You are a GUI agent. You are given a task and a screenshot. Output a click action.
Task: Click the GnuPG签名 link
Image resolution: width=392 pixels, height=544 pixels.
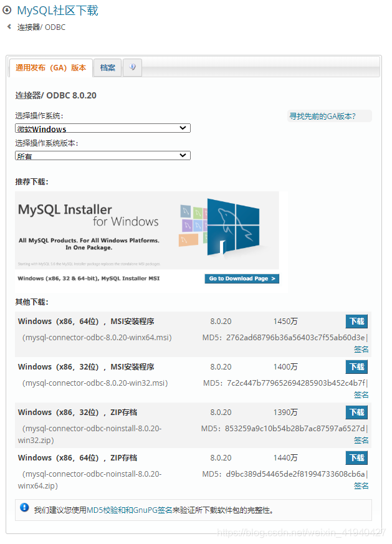coord(153,510)
